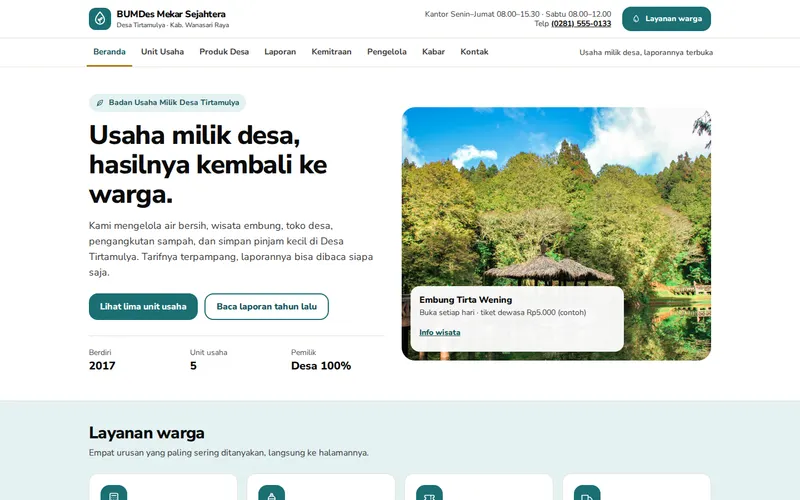The height and width of the screenshot is (500, 800).
Task: Click the BUMDes water drop logo icon
Action: [100, 19]
